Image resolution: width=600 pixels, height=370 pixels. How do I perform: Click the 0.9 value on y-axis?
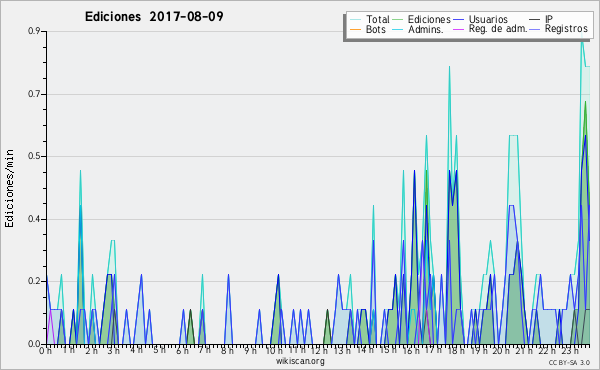34,31
